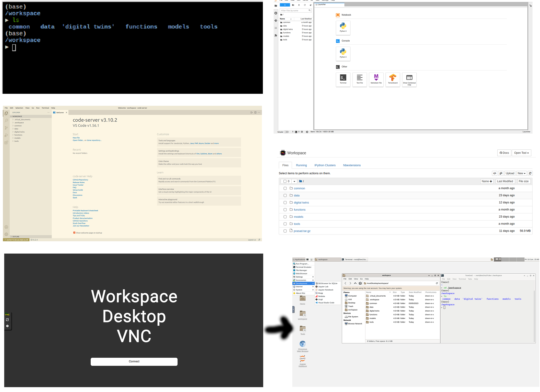Click the git button in the Jupyter toolbar
Screen dimensions: 540x392
click(501, 173)
